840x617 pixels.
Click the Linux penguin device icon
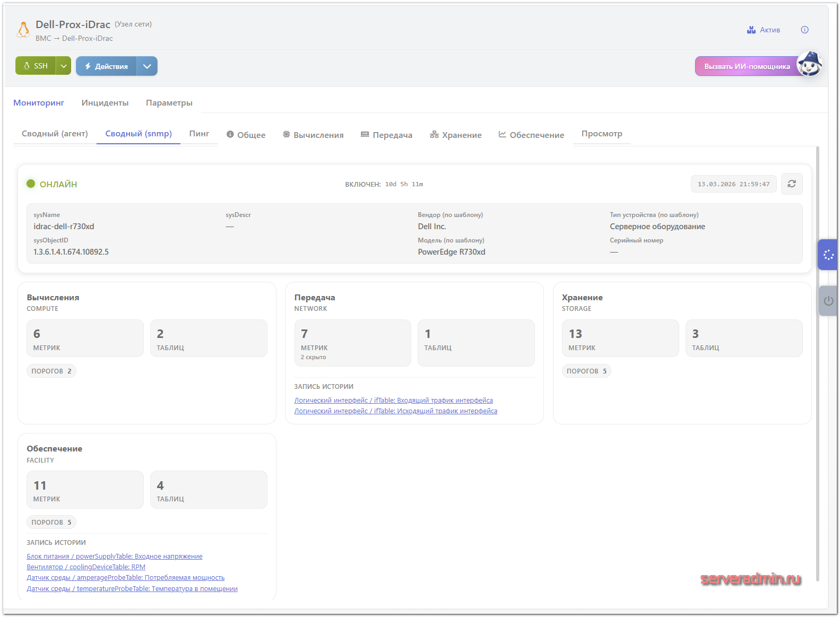click(23, 30)
